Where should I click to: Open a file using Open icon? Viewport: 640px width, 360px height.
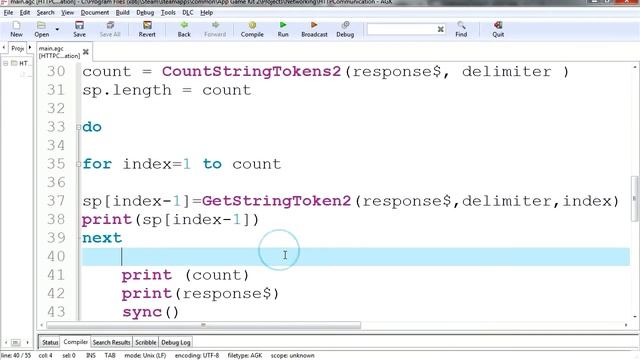pyautogui.click(x=41, y=29)
